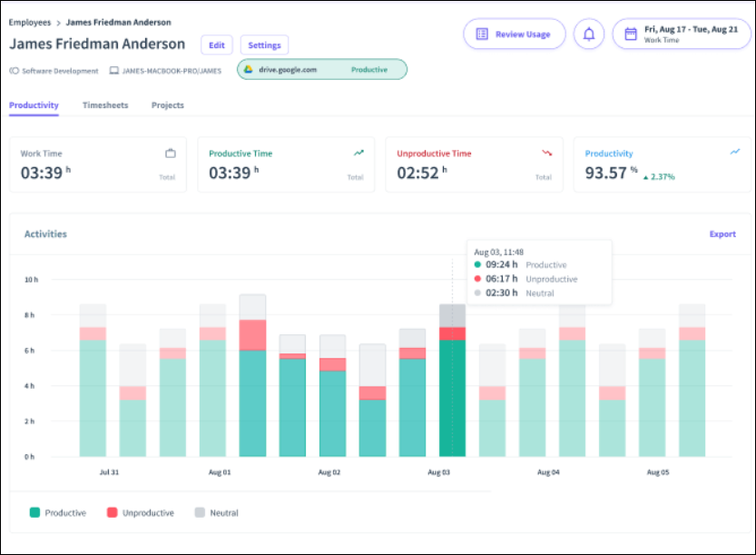Select the Productivity tab

click(x=34, y=105)
